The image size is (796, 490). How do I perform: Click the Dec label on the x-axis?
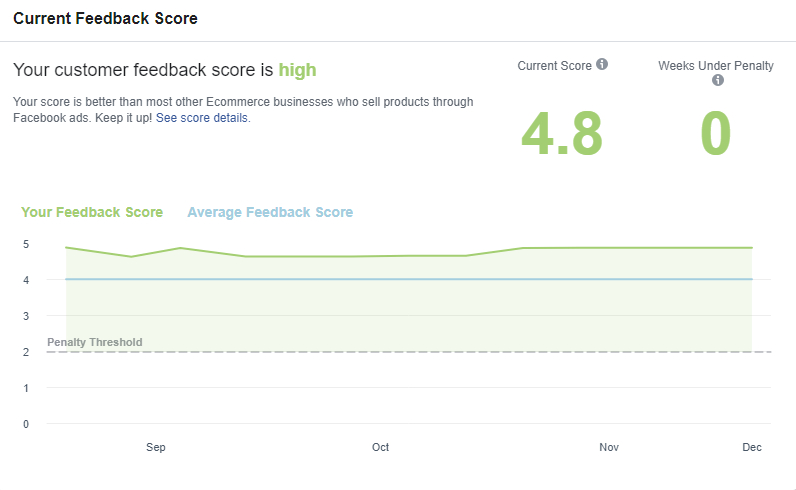(x=752, y=447)
